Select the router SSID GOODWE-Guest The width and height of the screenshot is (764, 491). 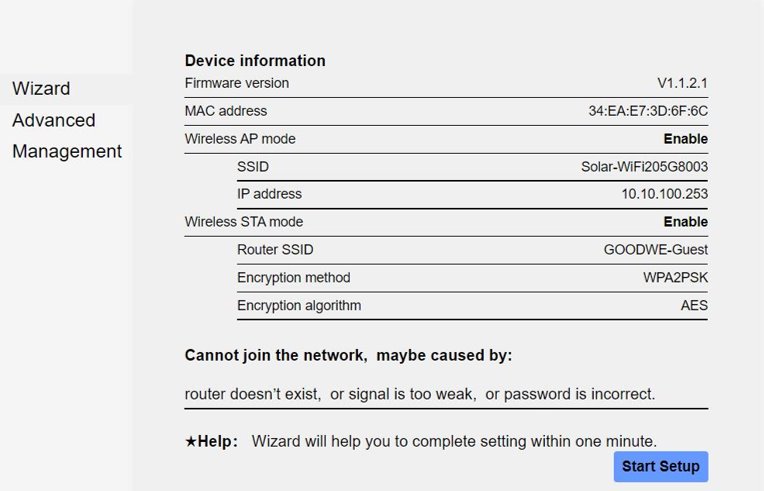coord(655,250)
